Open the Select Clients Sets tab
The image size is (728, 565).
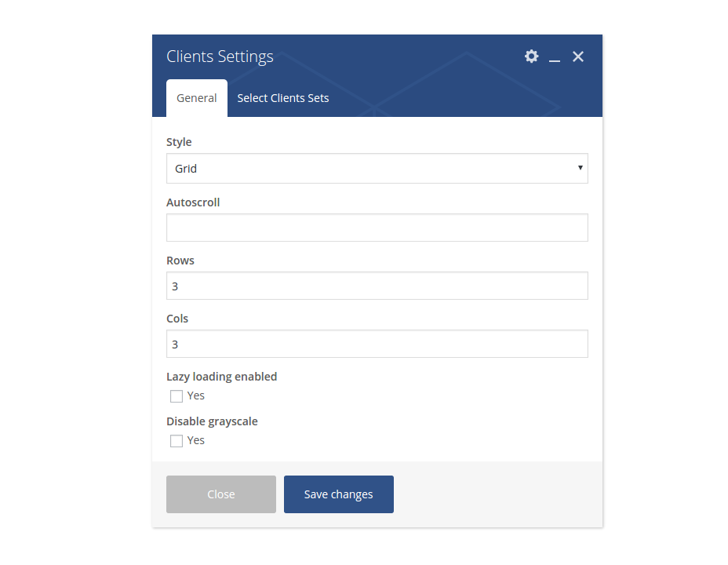[x=283, y=98]
